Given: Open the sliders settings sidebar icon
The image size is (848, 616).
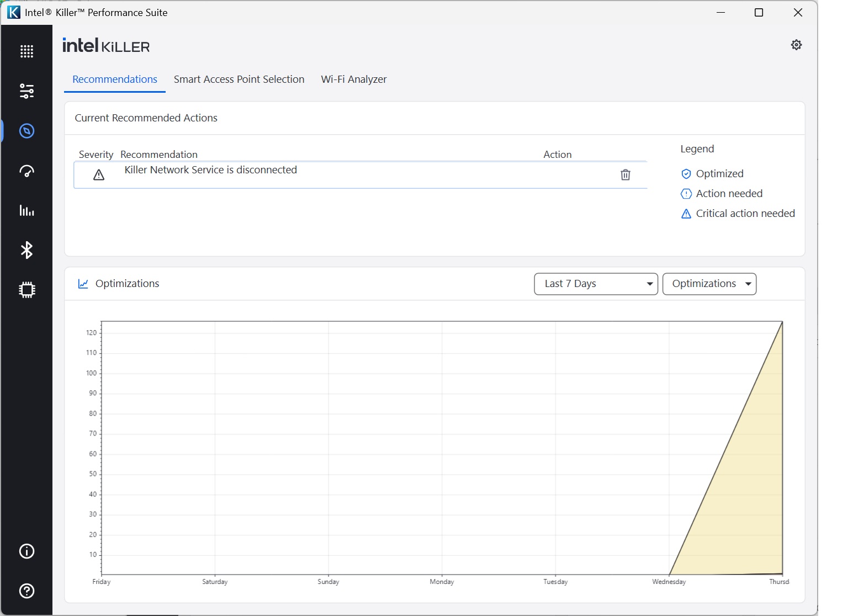Looking at the screenshot, I should [x=26, y=91].
